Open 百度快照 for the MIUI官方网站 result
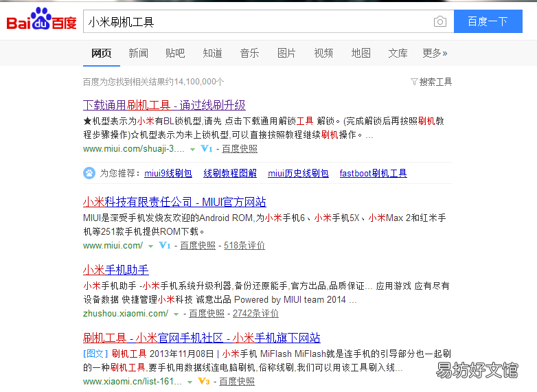Viewport: 537px width, 392px height. 198,246
